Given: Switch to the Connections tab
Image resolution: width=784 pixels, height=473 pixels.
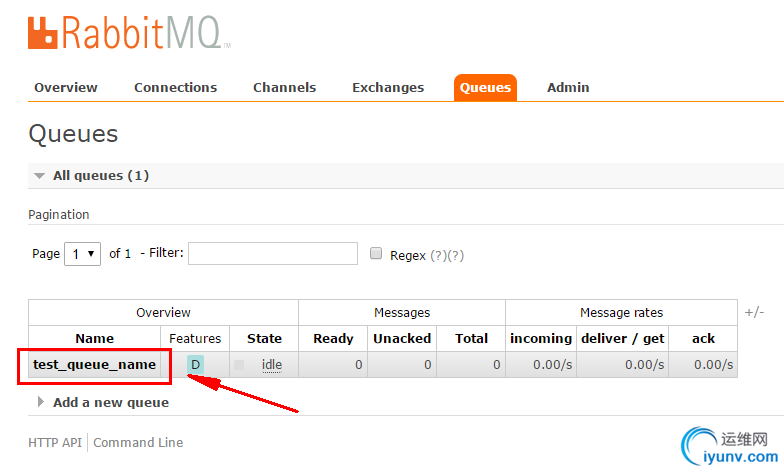Looking at the screenshot, I should click(x=176, y=88).
